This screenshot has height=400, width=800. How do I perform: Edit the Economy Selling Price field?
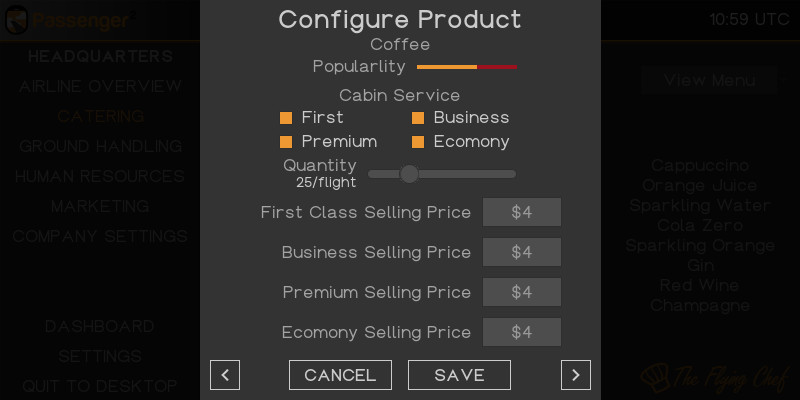click(522, 332)
